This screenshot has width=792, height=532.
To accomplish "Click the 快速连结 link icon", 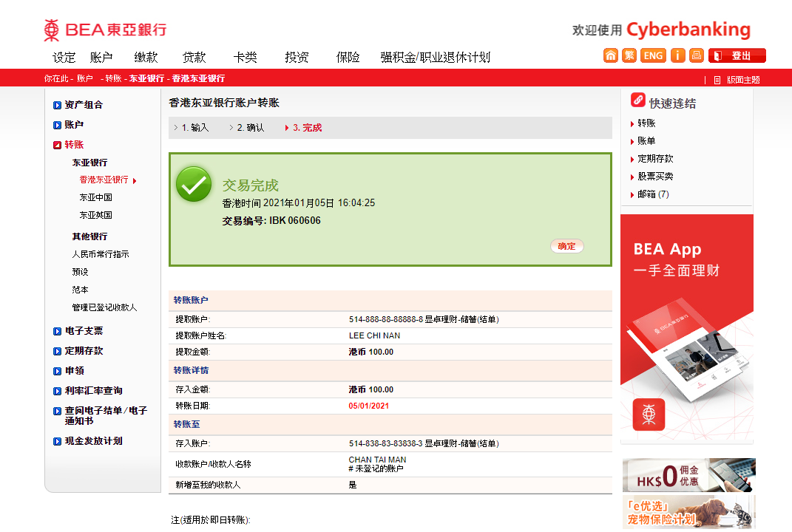I will tap(638, 100).
